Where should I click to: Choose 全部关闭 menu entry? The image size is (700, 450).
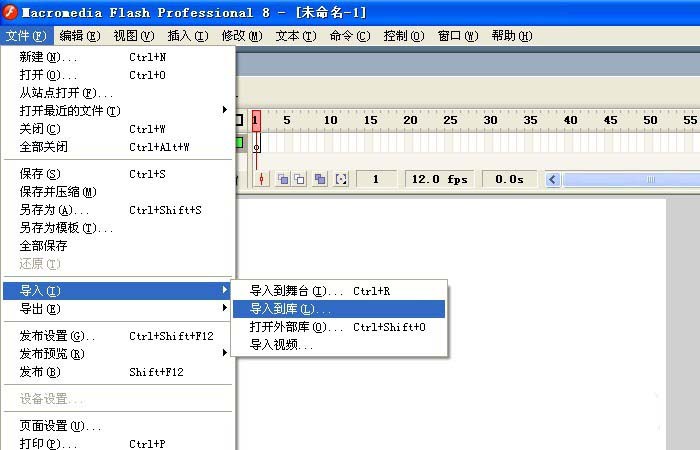click(118, 147)
